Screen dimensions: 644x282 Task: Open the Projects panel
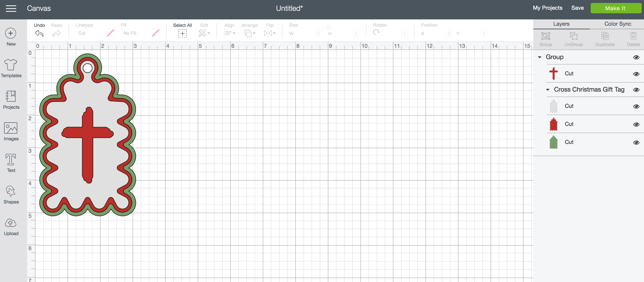point(11,100)
